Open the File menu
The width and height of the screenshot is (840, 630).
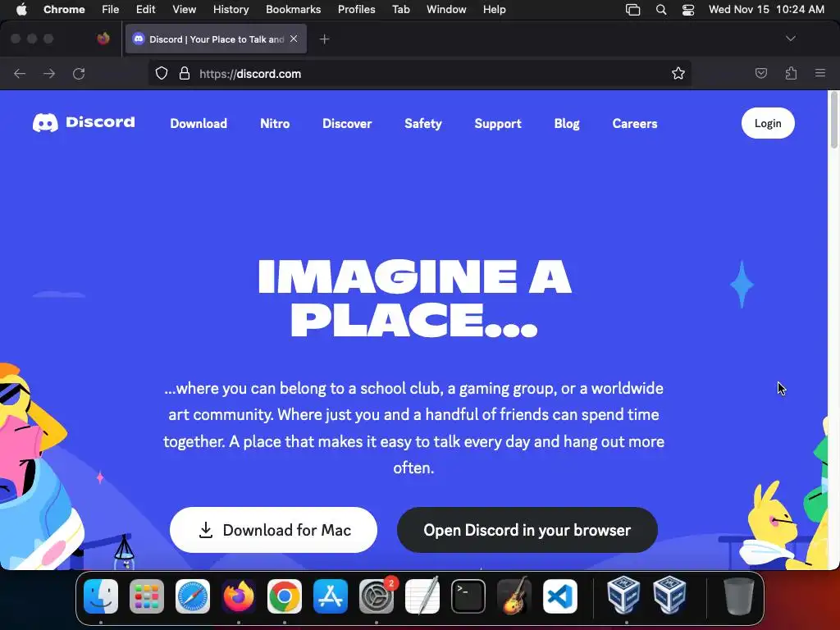point(111,9)
